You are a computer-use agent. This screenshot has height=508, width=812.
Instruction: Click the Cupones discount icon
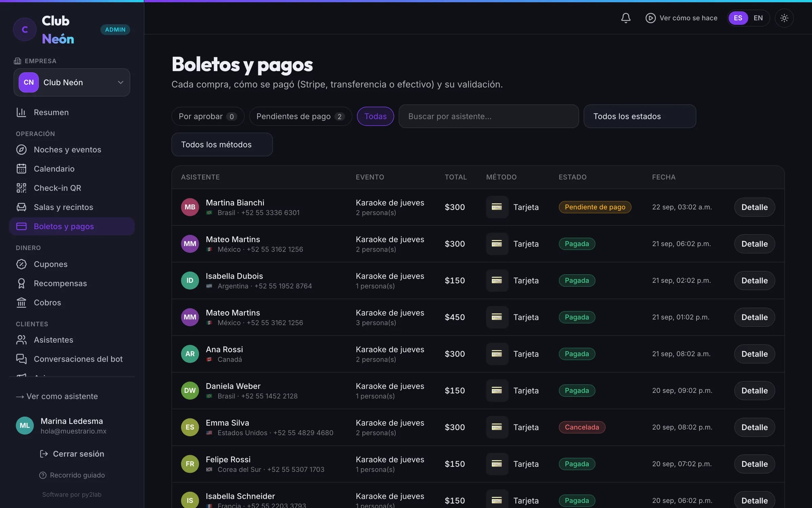coord(21,264)
